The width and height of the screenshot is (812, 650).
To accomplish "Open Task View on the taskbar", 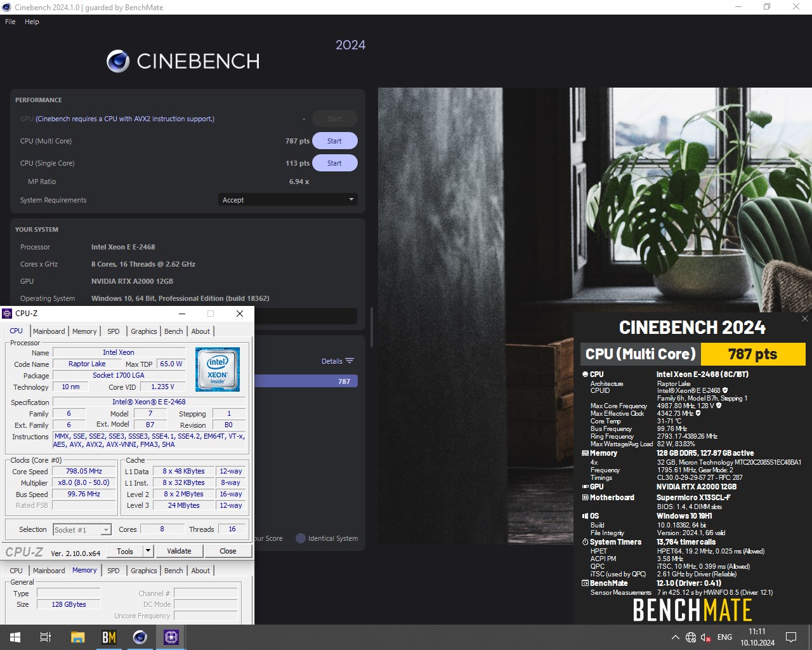I will 46,637.
